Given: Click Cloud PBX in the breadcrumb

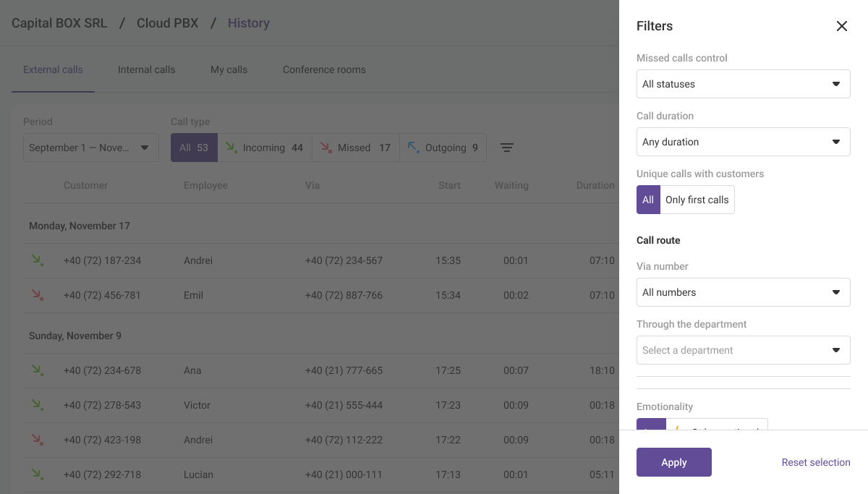Looking at the screenshot, I should [167, 23].
